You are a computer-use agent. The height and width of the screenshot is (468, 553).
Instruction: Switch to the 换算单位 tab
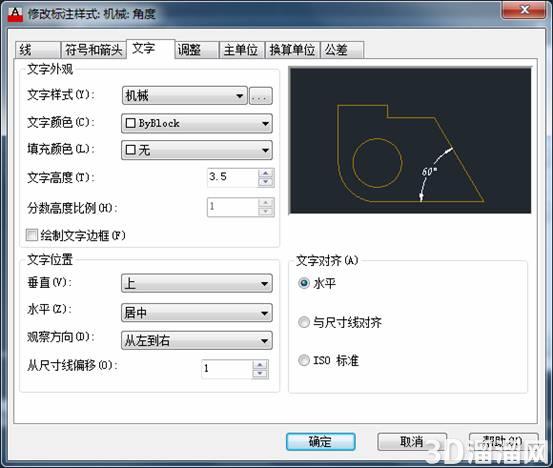click(x=292, y=50)
